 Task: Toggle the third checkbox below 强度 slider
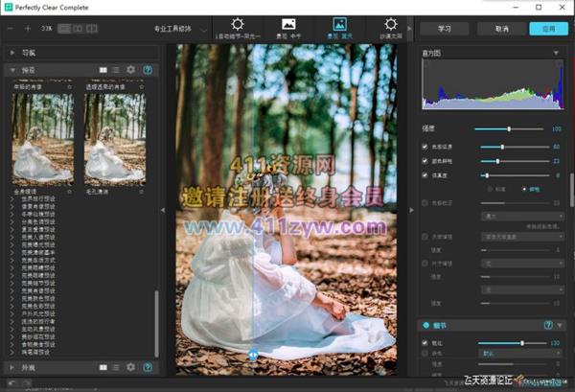pos(425,175)
